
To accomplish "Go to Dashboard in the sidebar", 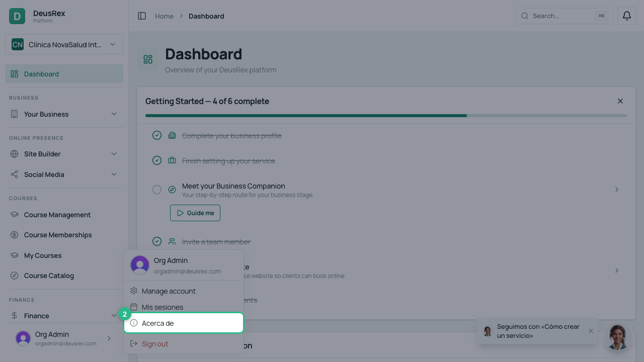I will tap(64, 74).
